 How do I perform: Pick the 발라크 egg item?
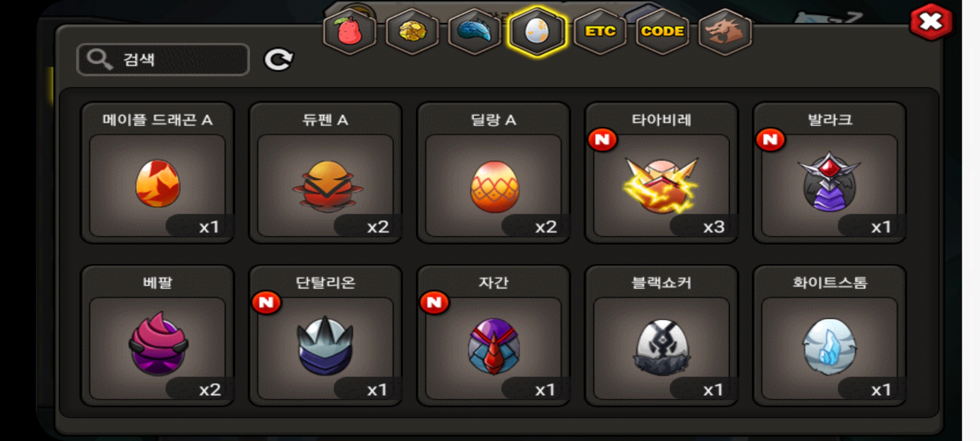[x=829, y=173]
